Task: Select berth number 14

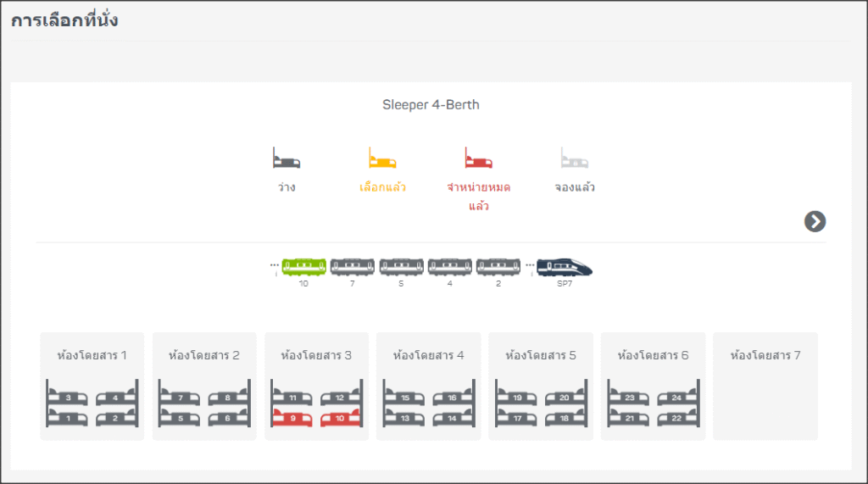Action: 448,418
